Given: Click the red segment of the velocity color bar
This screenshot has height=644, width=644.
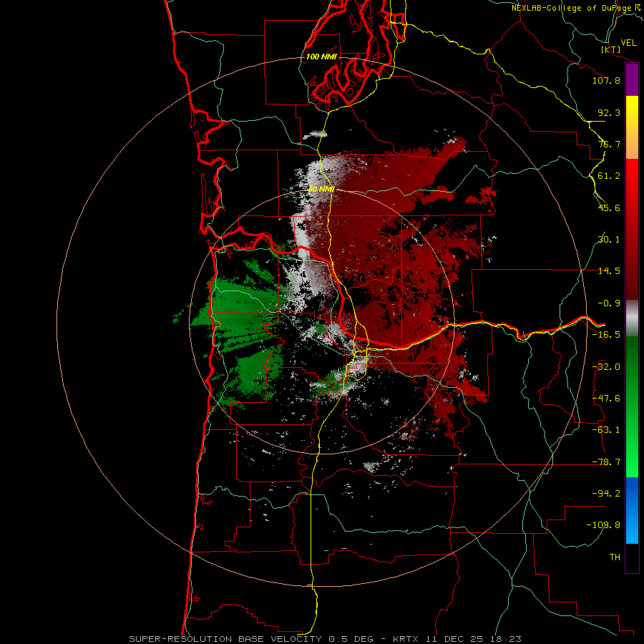Looking at the screenshot, I should click(x=632, y=229).
